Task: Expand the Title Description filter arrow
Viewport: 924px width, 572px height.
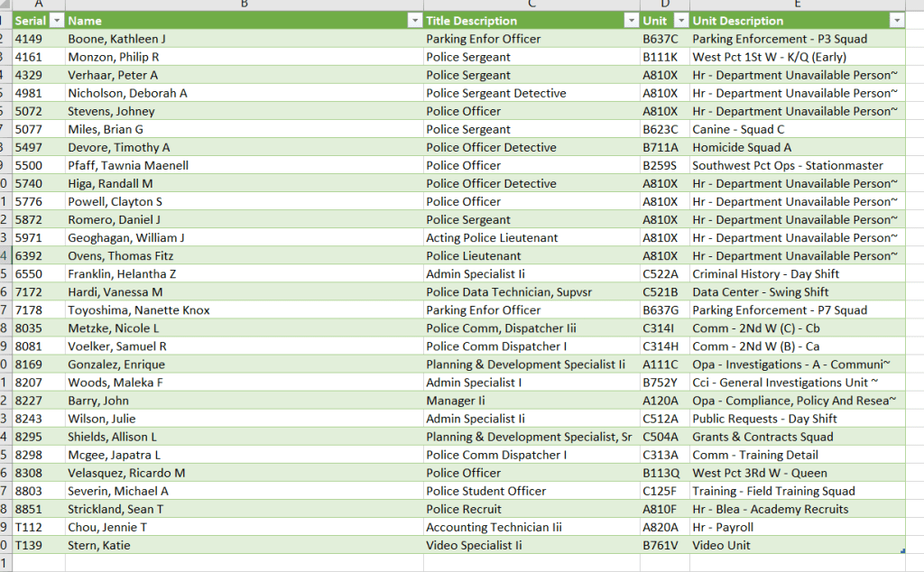Action: pyautogui.click(x=631, y=21)
